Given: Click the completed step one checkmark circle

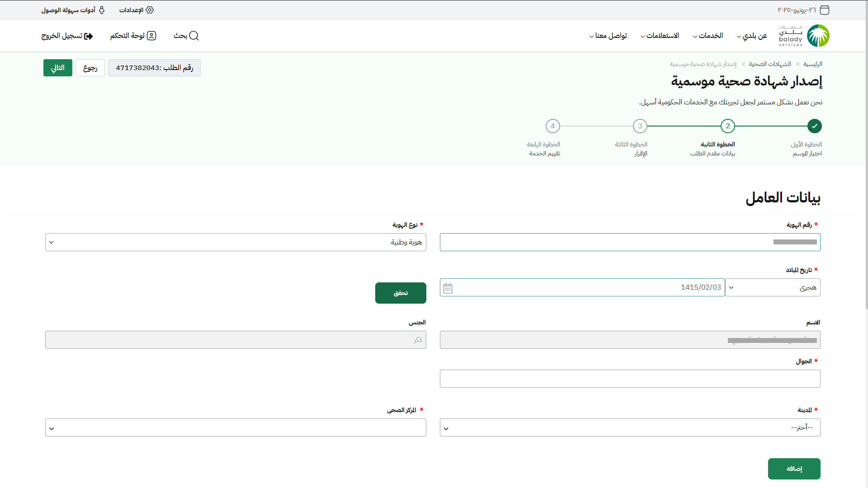Looking at the screenshot, I should (814, 126).
